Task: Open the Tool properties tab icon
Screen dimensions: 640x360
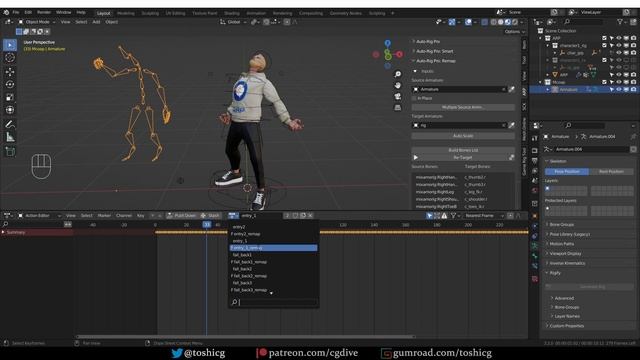Action: point(535,139)
